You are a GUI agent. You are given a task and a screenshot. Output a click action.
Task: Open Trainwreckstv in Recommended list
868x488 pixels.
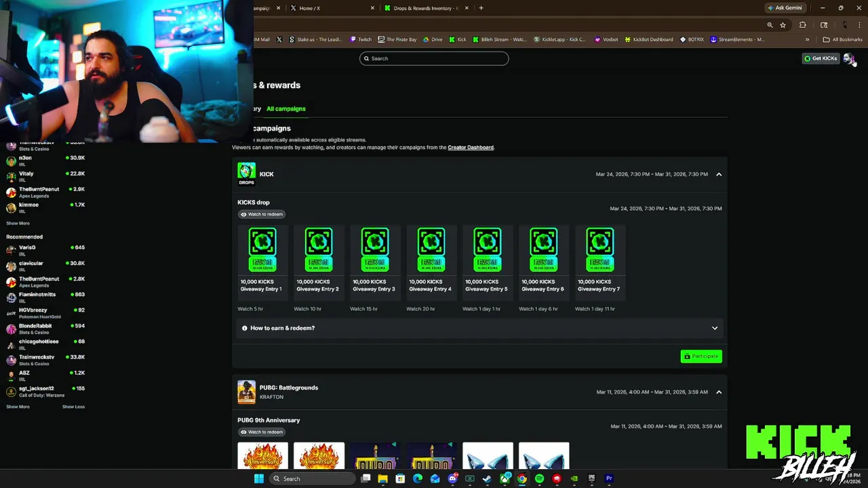coord(45,360)
